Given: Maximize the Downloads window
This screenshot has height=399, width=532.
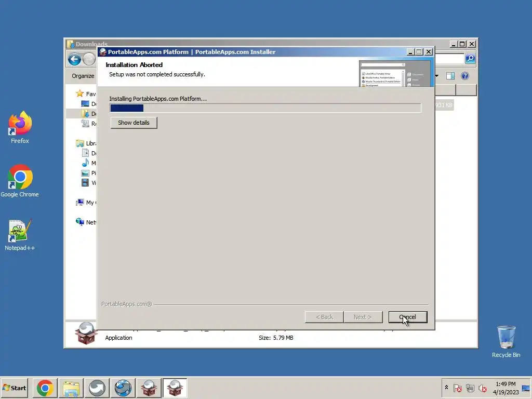Looking at the screenshot, I should pos(462,44).
